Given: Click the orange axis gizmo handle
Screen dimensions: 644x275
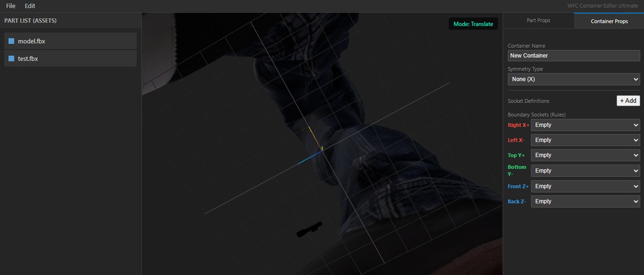Looking at the screenshot, I should tap(314, 137).
